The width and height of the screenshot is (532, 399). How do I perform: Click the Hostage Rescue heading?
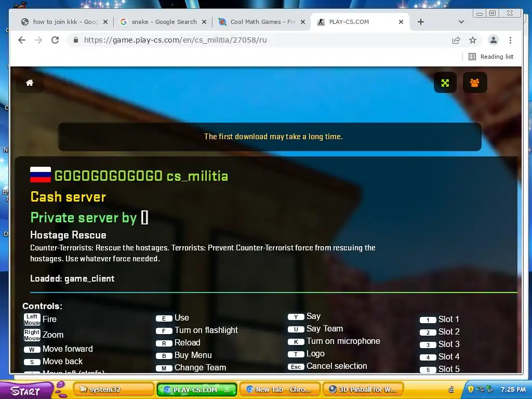(x=68, y=235)
